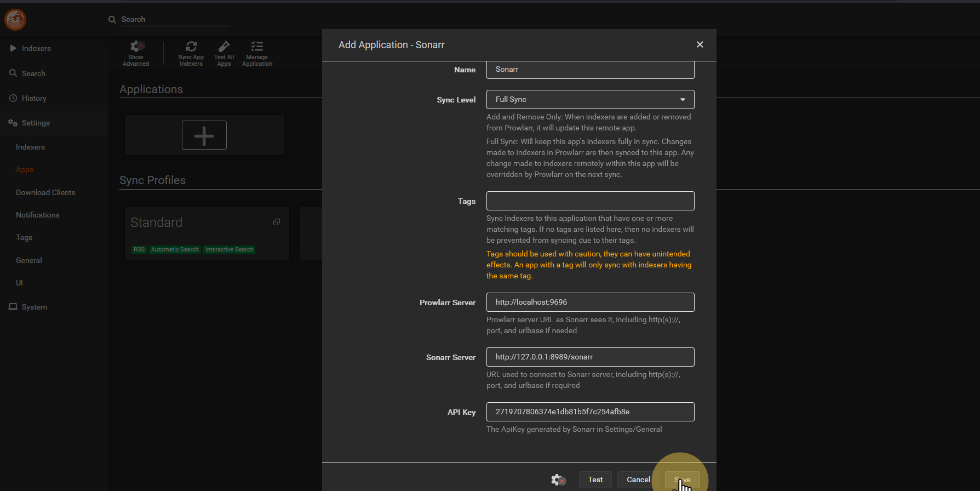Click the Sync Profiles heading
Image resolution: width=980 pixels, height=491 pixels.
152,180
